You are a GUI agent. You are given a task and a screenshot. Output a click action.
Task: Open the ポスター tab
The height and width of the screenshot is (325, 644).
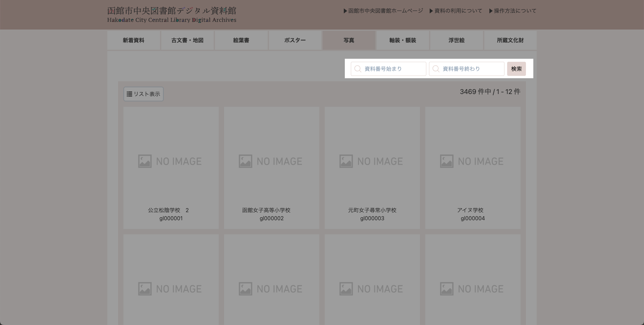295,40
